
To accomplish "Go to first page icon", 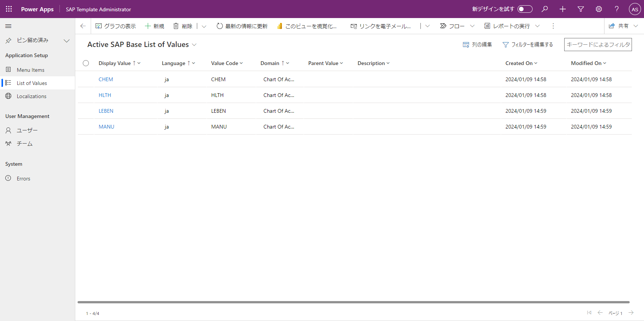I will pos(589,313).
